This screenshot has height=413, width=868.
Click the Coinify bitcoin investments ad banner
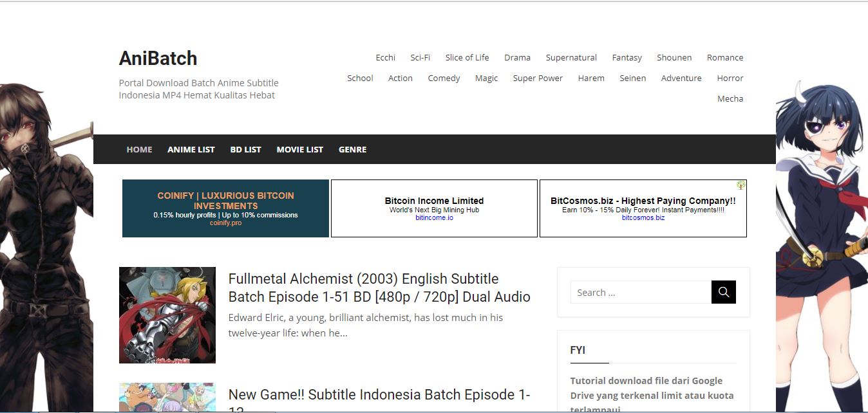(225, 208)
